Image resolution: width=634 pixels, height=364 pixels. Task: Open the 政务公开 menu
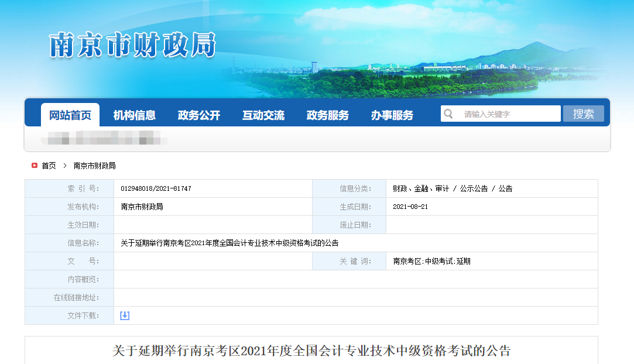pyautogui.click(x=200, y=115)
